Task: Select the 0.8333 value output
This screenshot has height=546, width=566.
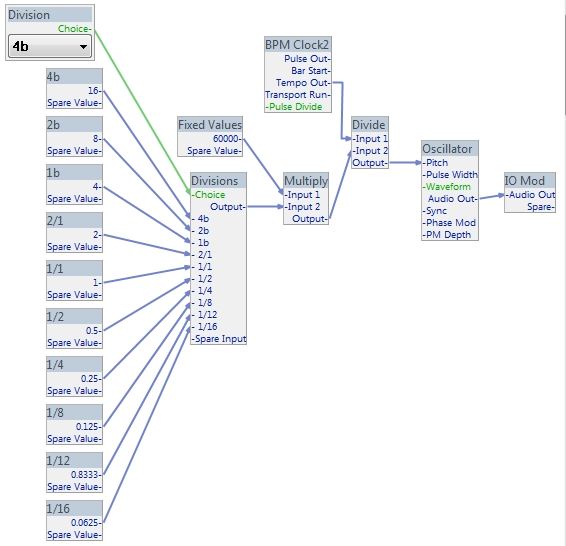Action: click(x=86, y=475)
